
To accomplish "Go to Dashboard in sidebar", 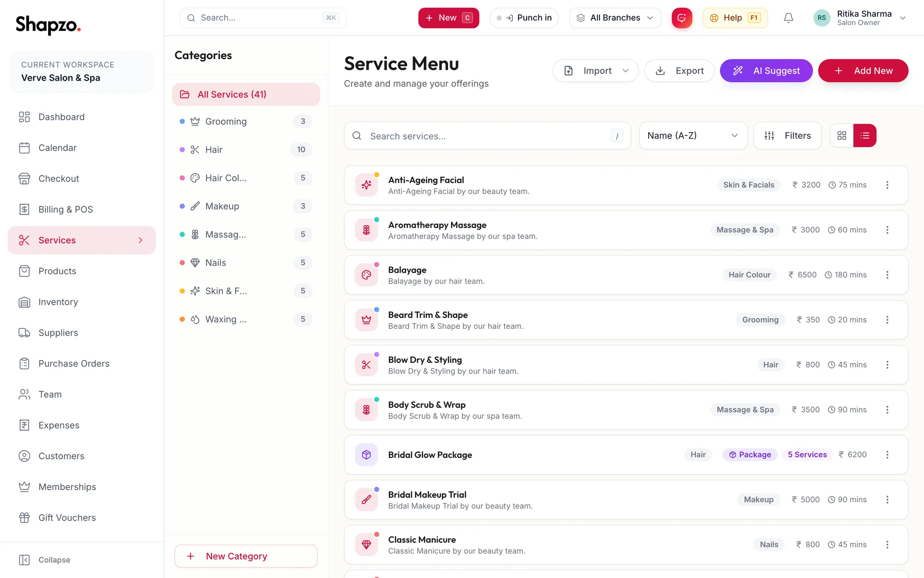I will [82, 117].
